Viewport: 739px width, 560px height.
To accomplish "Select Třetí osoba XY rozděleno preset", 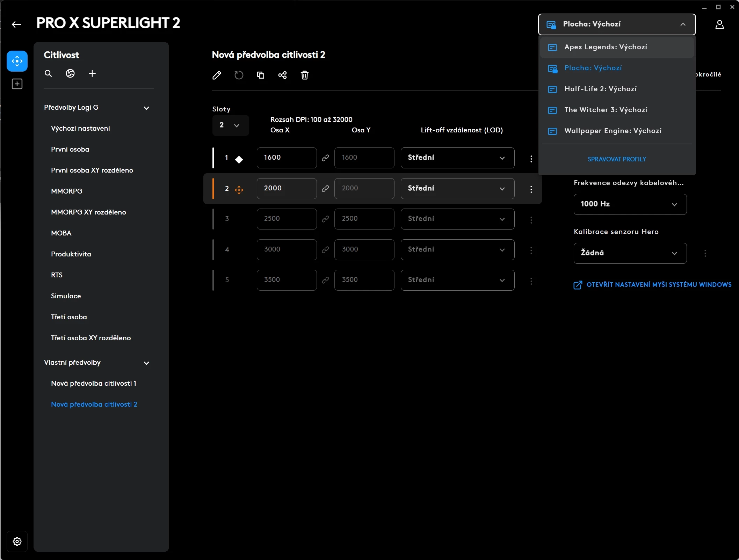I will pyautogui.click(x=91, y=338).
